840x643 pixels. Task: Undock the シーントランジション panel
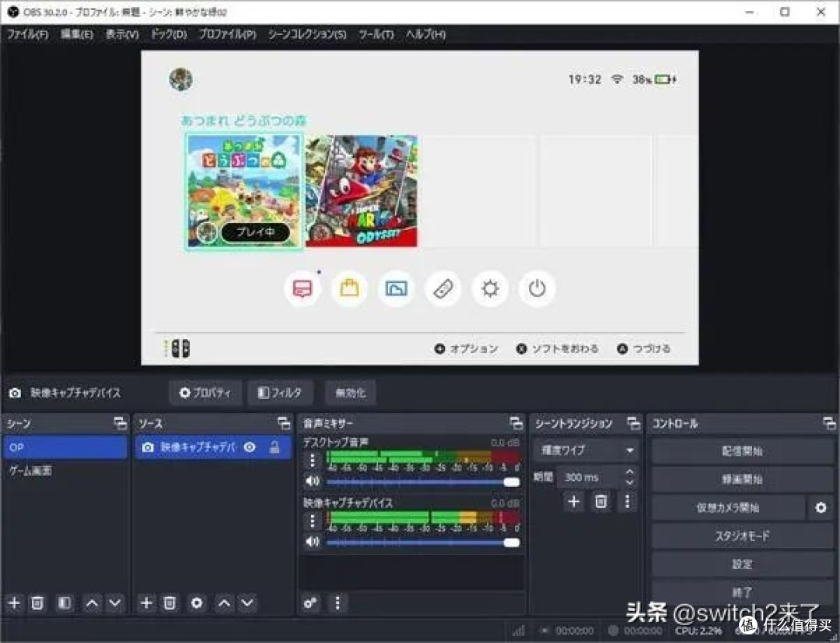click(x=633, y=424)
